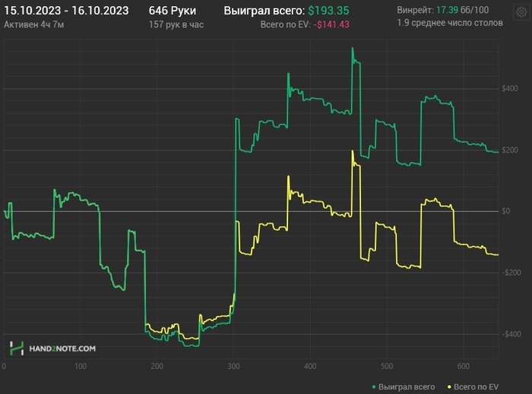Click the 600 hands x-axis mark

(x=461, y=367)
